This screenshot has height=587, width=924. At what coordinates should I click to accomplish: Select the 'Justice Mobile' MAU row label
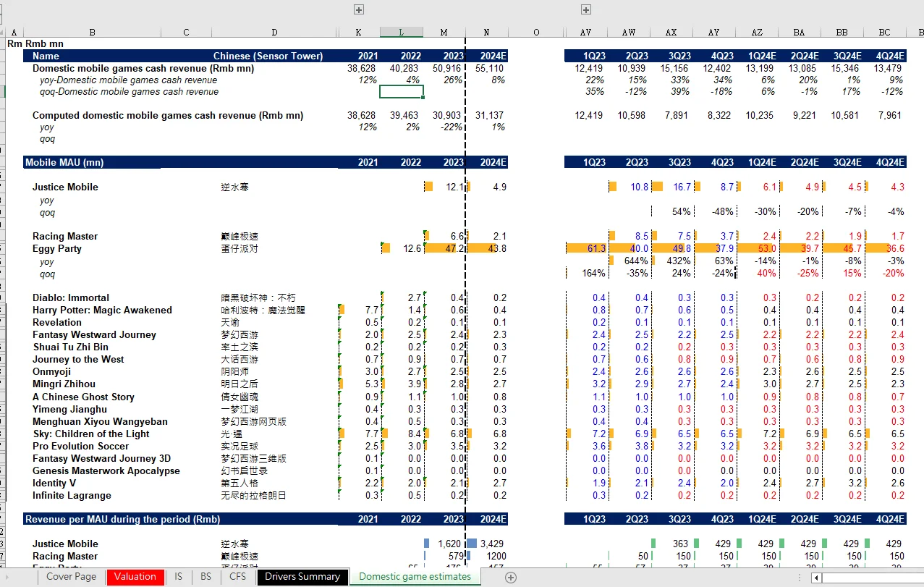coord(65,187)
